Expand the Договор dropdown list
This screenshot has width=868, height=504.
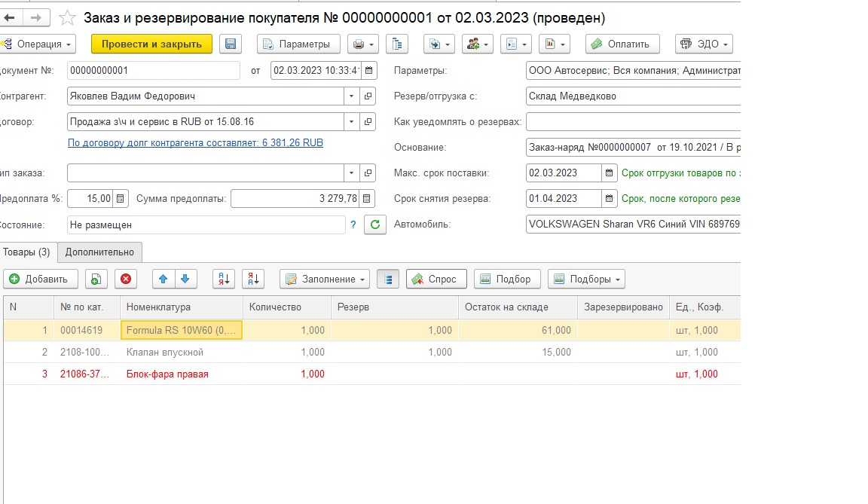(x=352, y=122)
